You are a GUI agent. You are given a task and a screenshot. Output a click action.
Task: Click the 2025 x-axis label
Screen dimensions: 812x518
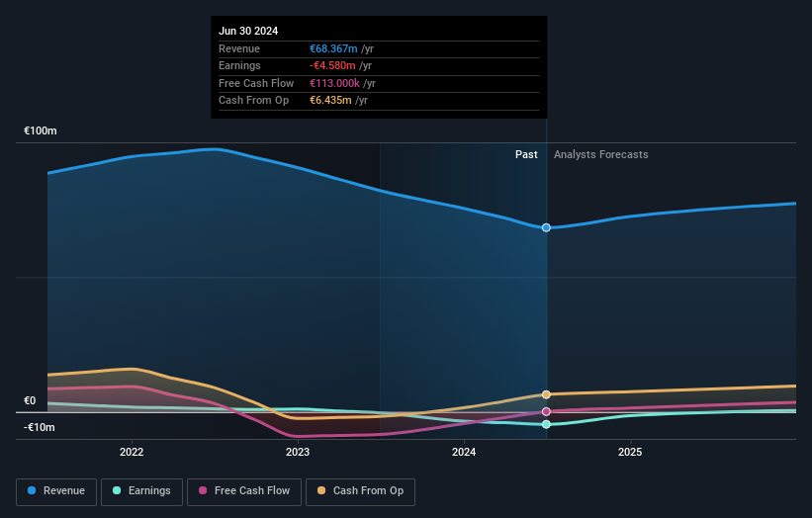tap(630, 452)
